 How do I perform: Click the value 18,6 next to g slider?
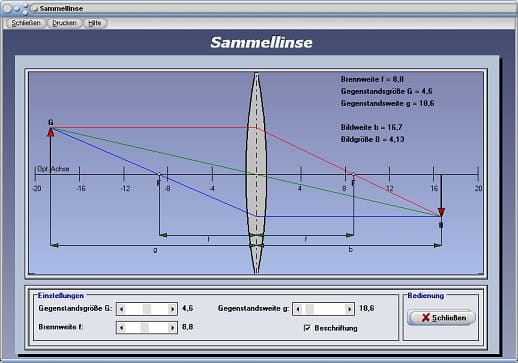point(367,308)
